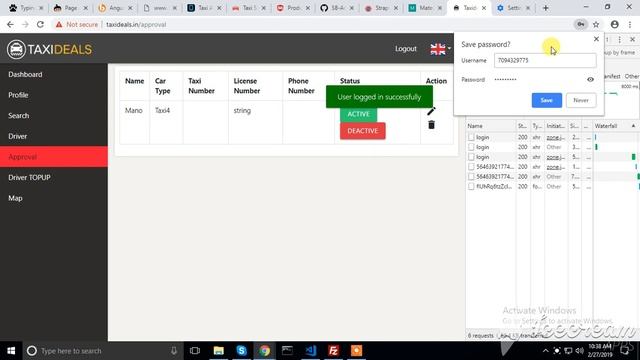
Task: Open Command Prompt from taskbar
Action: (287, 351)
